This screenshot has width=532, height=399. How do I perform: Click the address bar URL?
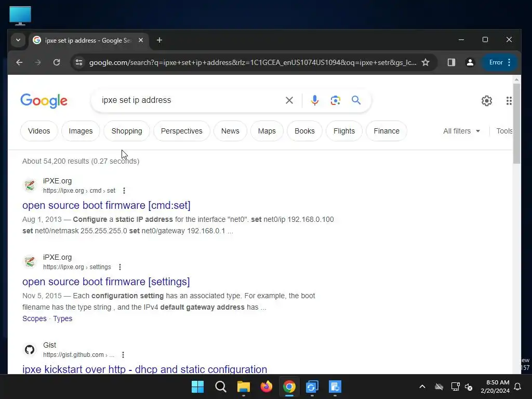coord(253,62)
